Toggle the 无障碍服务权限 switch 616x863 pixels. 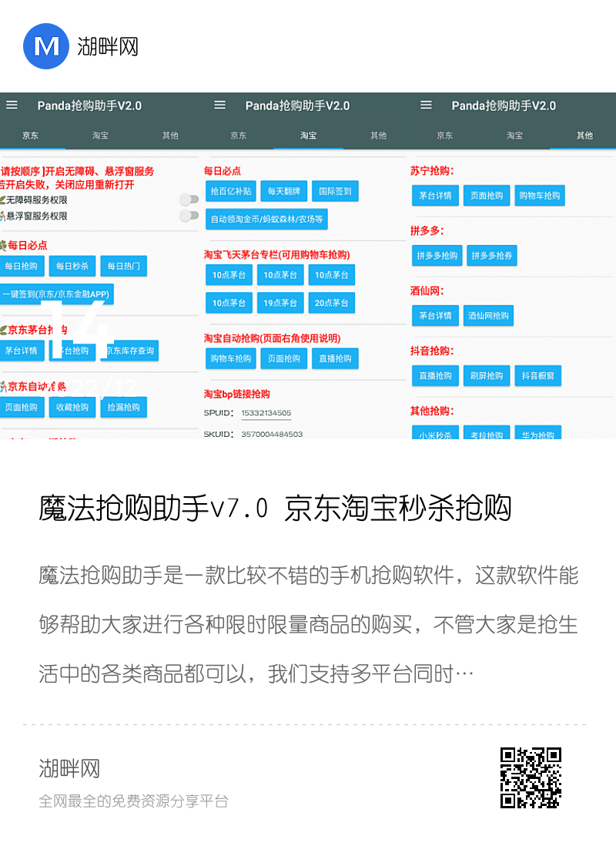pos(189,200)
